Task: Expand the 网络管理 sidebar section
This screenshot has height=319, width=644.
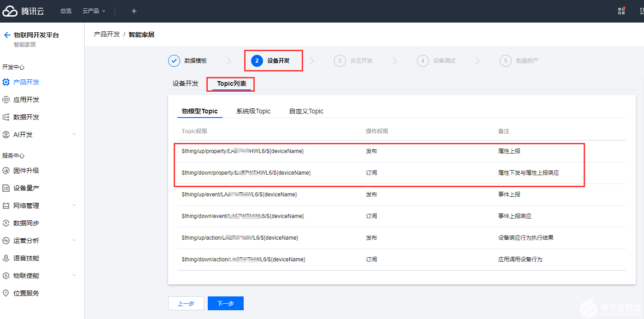Action: pos(74,206)
